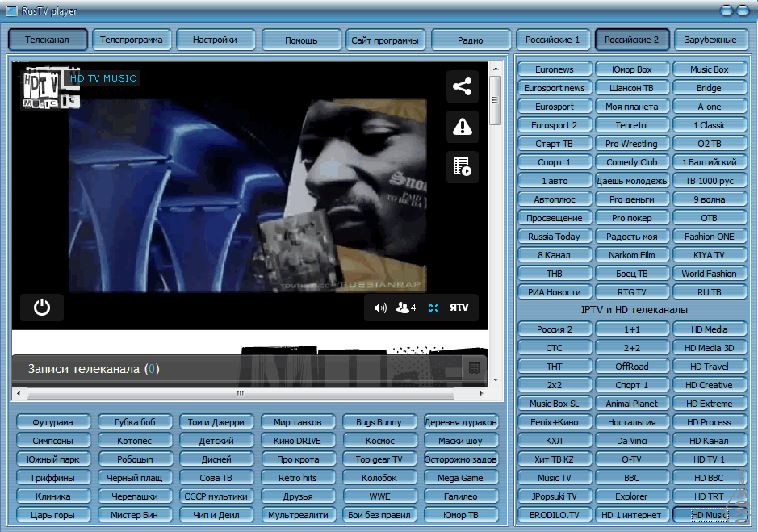
Task: Play the Euronews channel
Action: click(x=555, y=69)
